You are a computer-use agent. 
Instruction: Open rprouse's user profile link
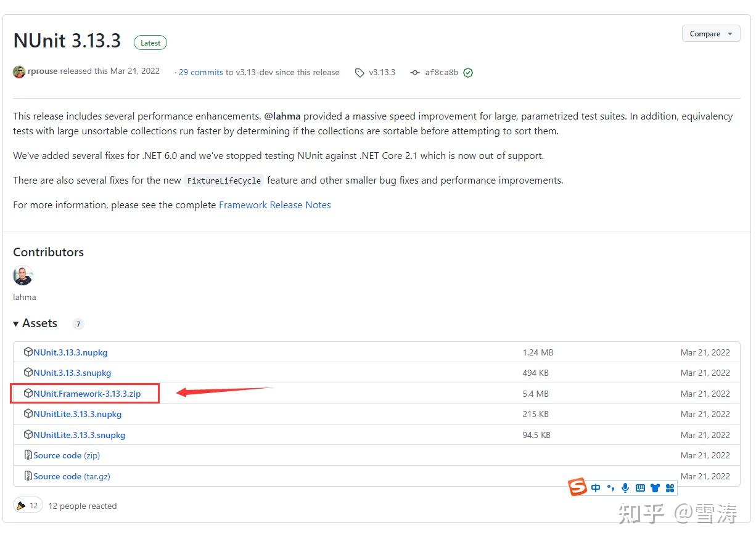click(43, 71)
